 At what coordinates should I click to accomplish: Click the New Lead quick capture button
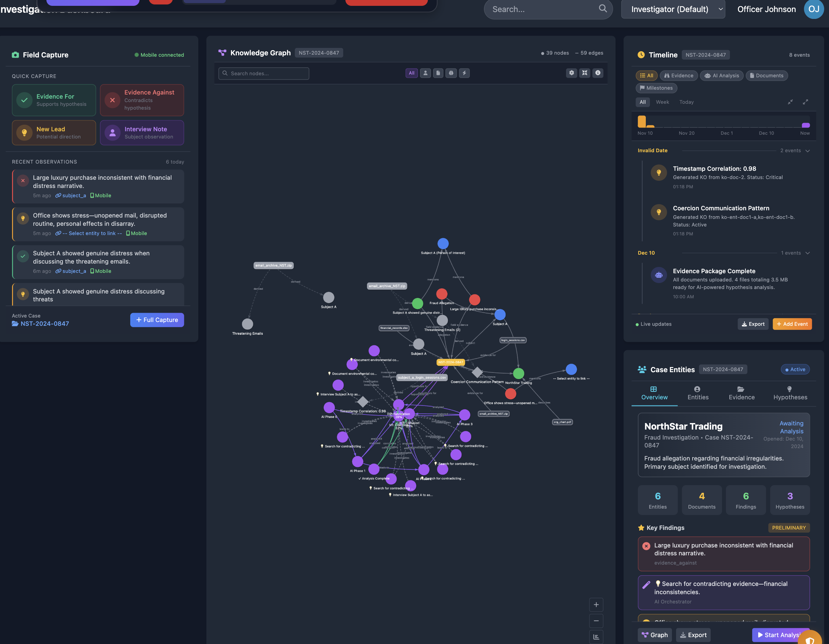click(x=54, y=133)
